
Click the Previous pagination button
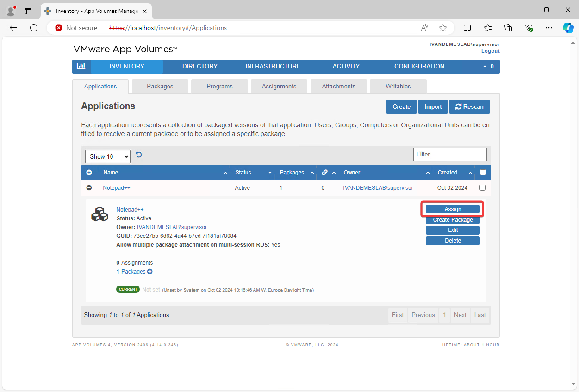pyautogui.click(x=423, y=315)
